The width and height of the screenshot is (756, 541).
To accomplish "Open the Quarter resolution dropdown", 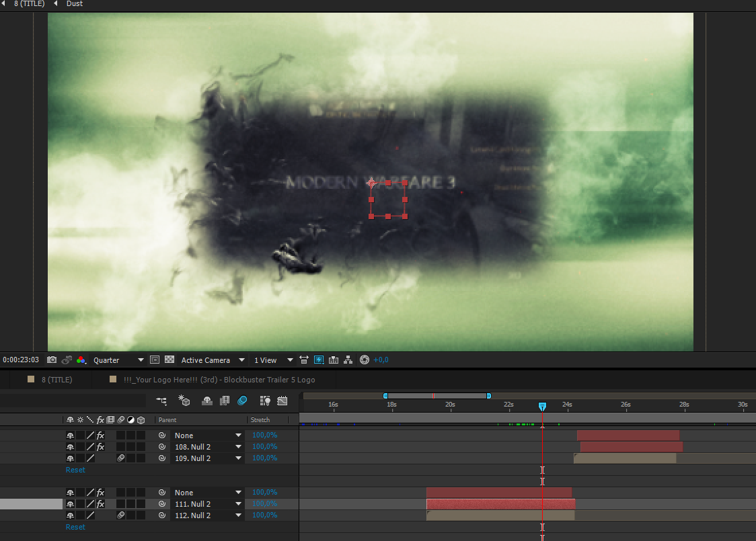I will point(118,360).
